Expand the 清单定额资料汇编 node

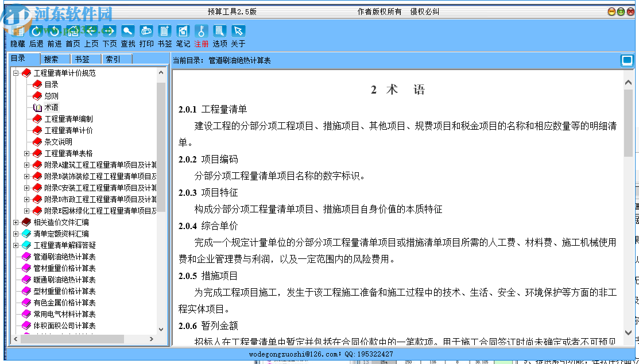click(x=16, y=234)
